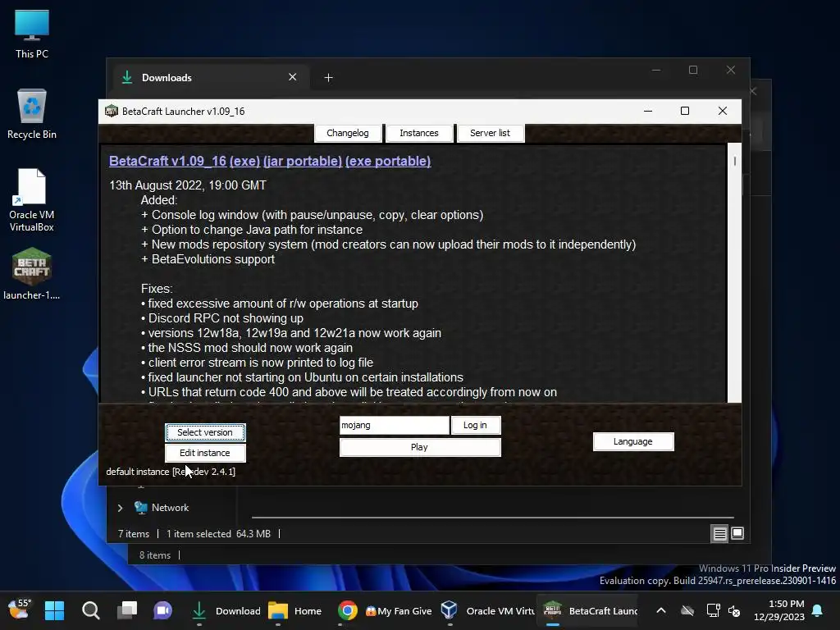Open the network tray icon

pos(713,610)
